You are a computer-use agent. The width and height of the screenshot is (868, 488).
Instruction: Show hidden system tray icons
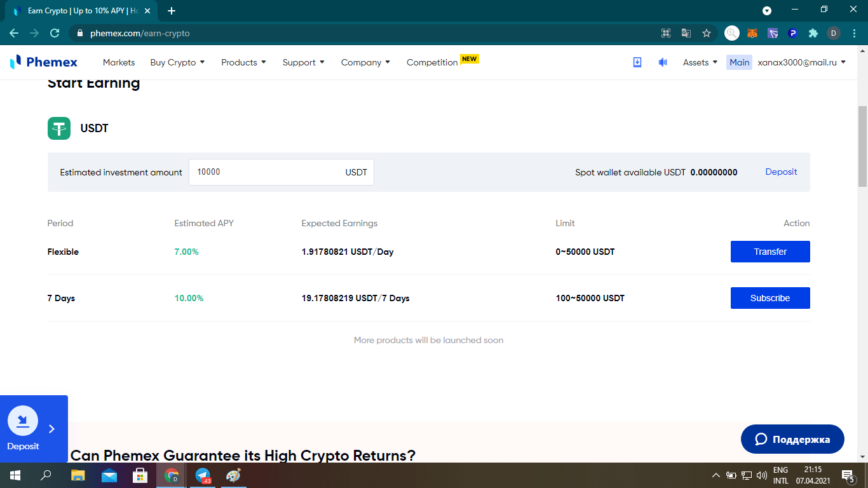point(716,475)
